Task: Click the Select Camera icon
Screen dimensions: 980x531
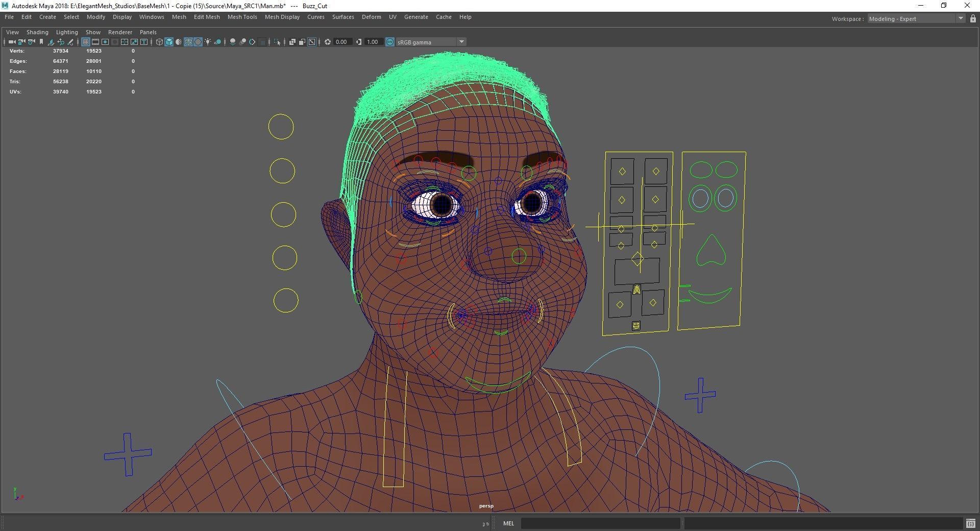Action: point(11,42)
